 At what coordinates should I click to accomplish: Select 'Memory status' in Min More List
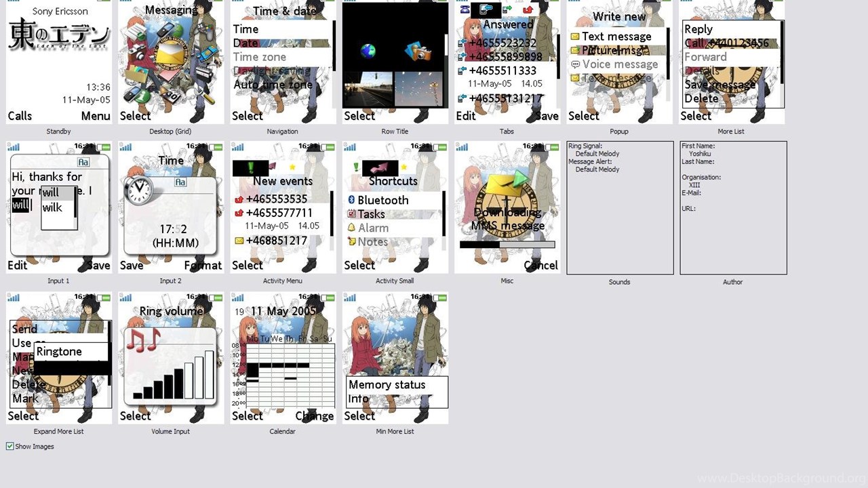387,384
